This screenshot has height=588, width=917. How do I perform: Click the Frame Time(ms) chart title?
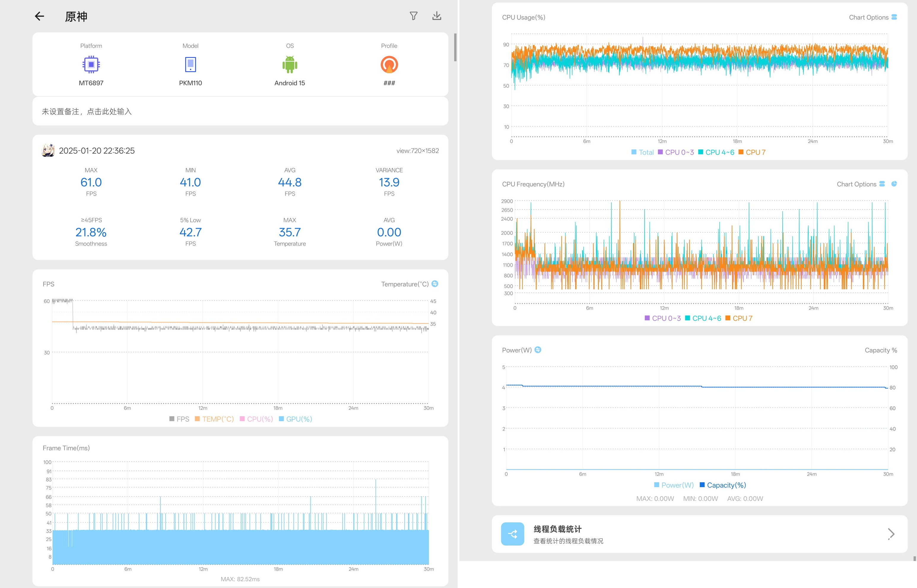[x=66, y=448]
